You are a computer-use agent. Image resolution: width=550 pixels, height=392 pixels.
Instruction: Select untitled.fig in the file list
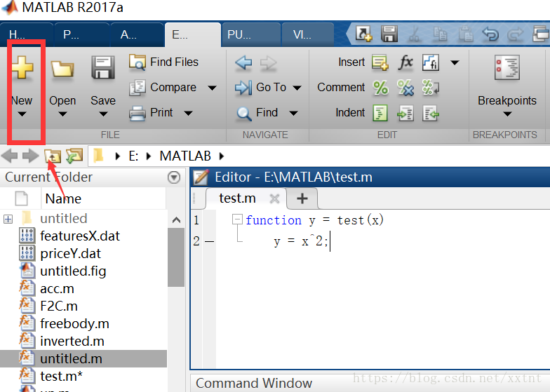(x=73, y=271)
